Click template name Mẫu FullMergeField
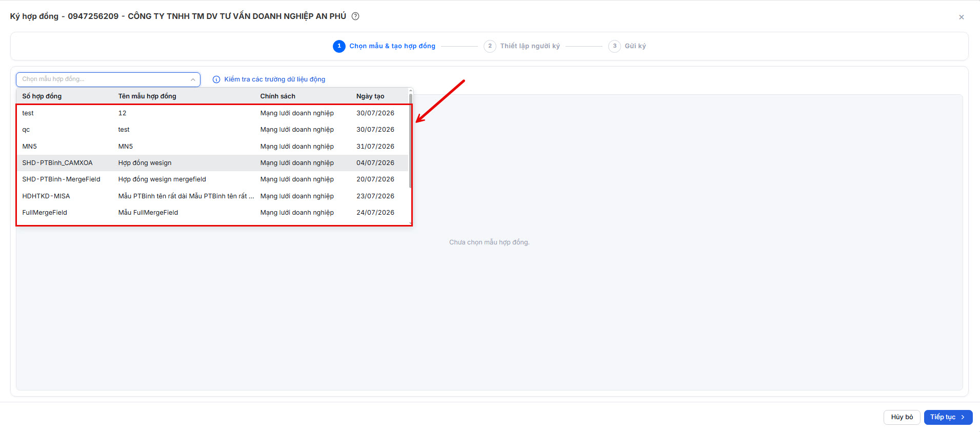Viewport: 980px width, 432px height. pyautogui.click(x=148, y=213)
